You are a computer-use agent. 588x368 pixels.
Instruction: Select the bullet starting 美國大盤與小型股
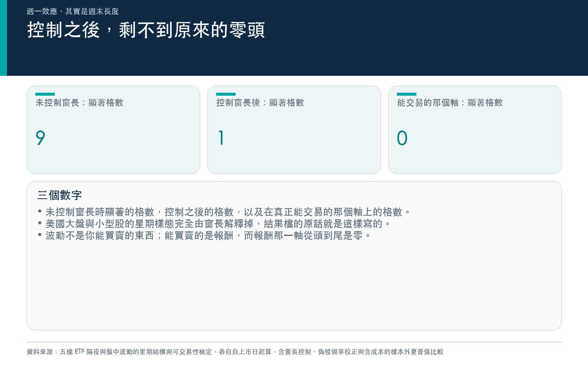tap(214, 224)
